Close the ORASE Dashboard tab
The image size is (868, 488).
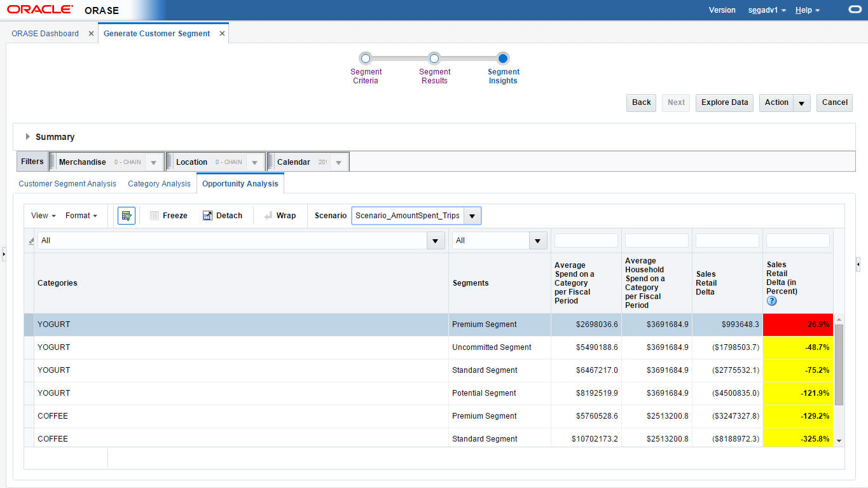pos(91,34)
